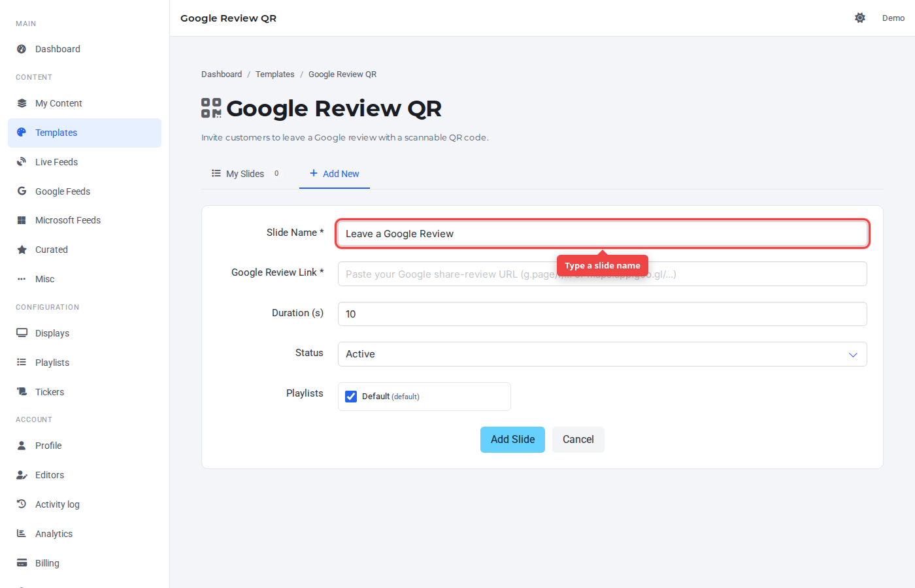Click the Curated star icon
This screenshot has height=588, width=915.
[x=22, y=250]
